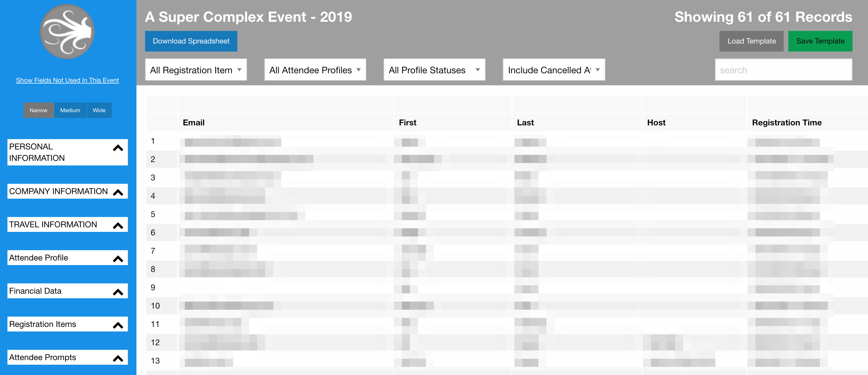Open Show Fields Not Used link
The height and width of the screenshot is (375, 868).
point(67,80)
